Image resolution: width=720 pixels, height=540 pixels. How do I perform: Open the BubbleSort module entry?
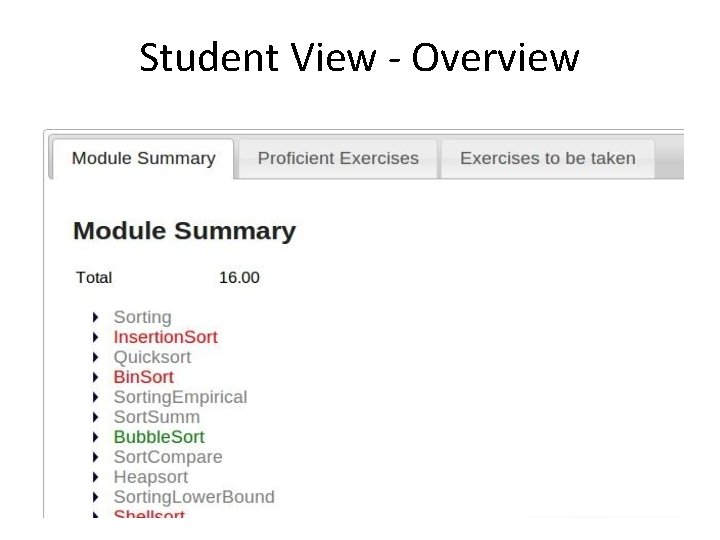pos(159,437)
